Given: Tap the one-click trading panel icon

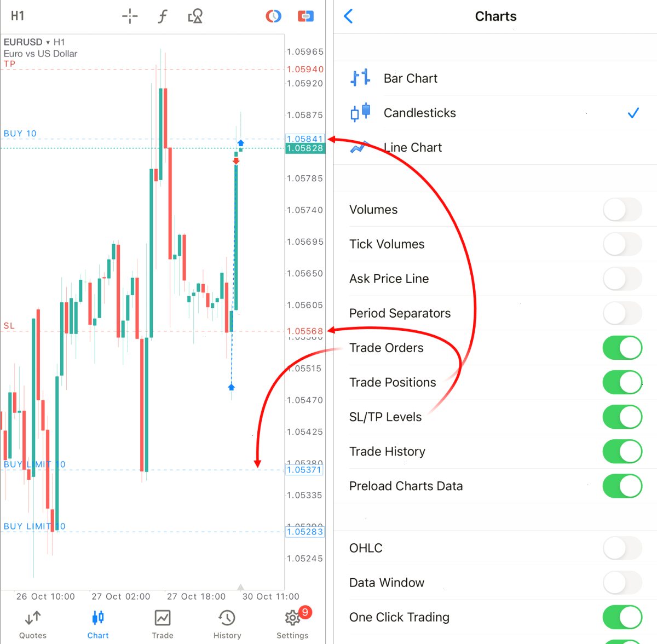Looking at the screenshot, I should tap(273, 16).
